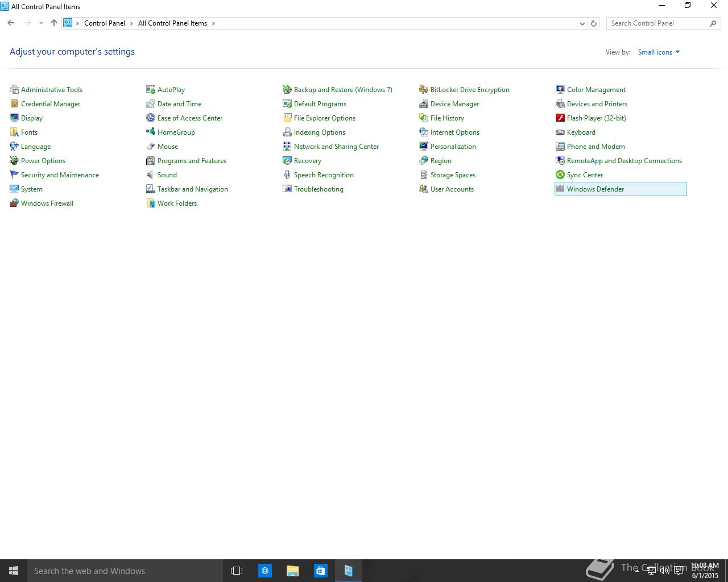728x582 pixels.
Task: Open the Store taskbar icon
Action: tap(320, 571)
